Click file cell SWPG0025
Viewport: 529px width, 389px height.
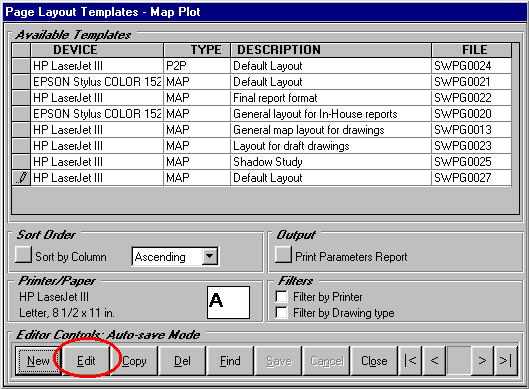pyautogui.click(x=471, y=162)
